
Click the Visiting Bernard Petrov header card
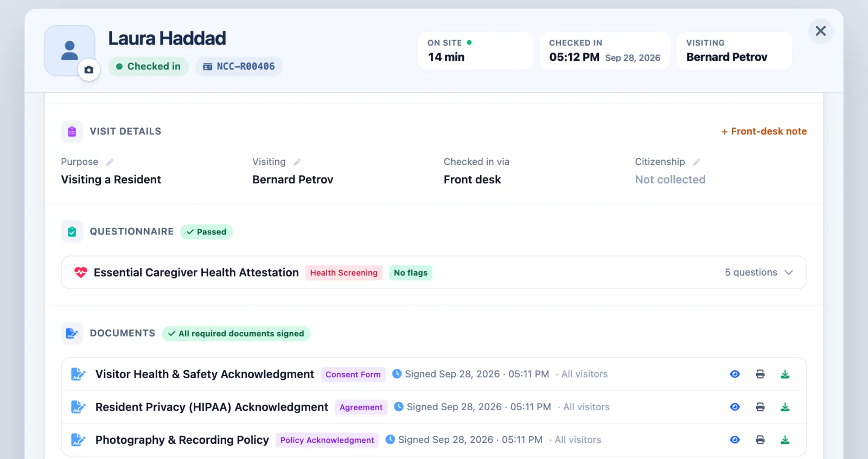coord(734,50)
